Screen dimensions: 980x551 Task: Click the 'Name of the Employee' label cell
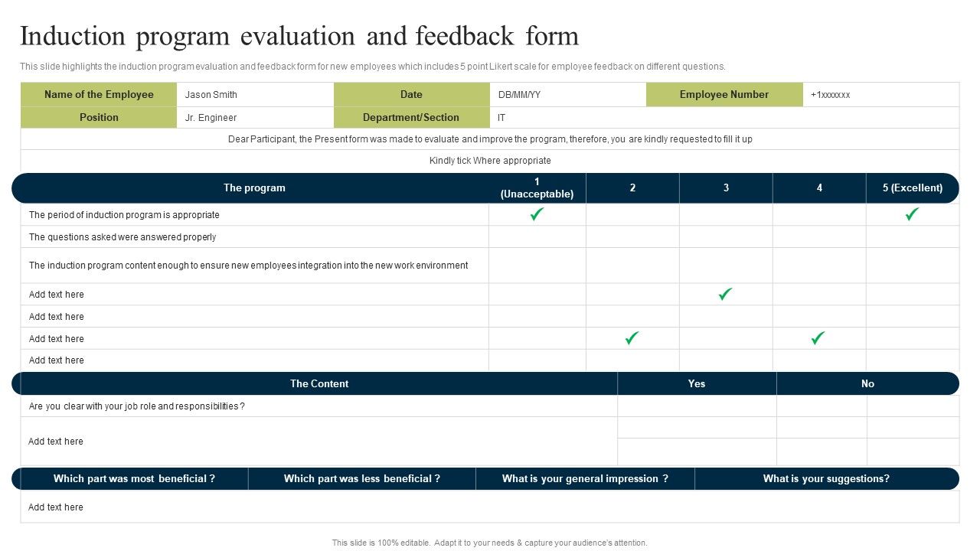(99, 95)
